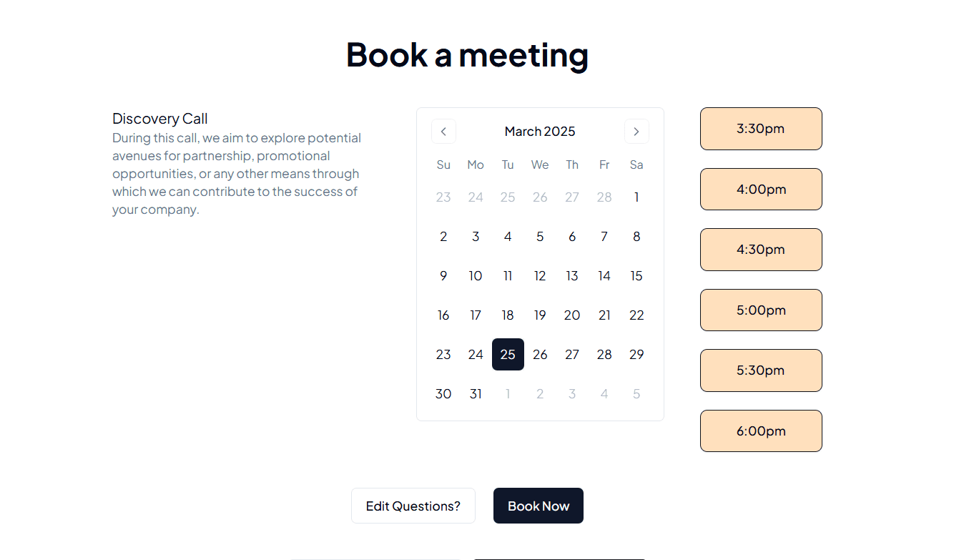Pick March 22 from the calendar
959x560 pixels.
pos(636,315)
